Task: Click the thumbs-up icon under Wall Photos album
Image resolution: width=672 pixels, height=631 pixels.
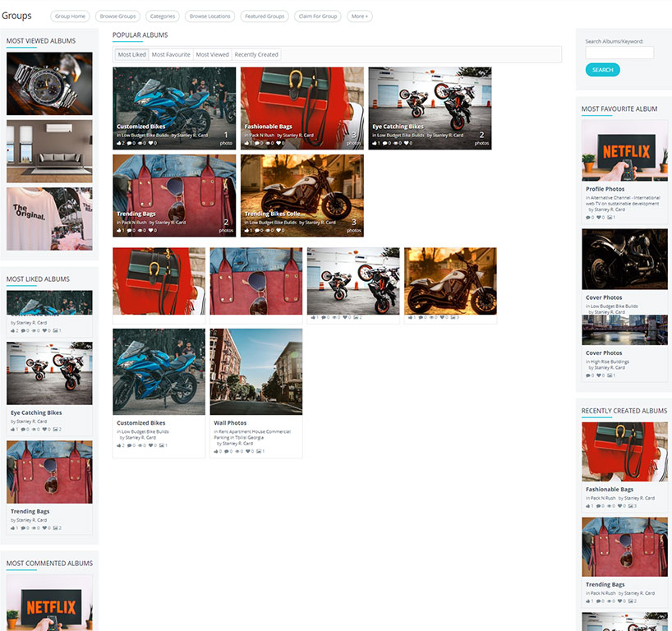Action: (x=216, y=451)
